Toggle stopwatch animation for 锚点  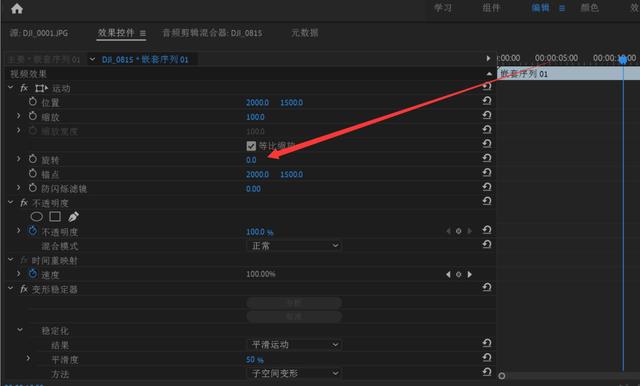[33, 173]
